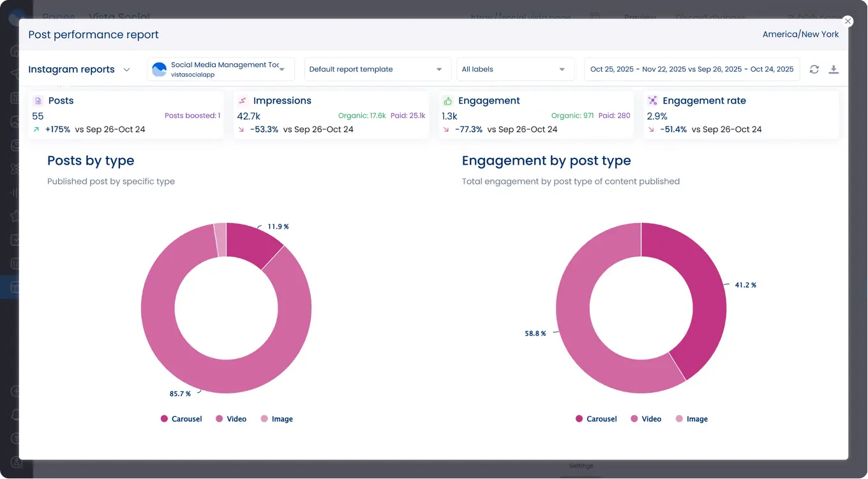The width and height of the screenshot is (868, 479).
Task: Click the Engagement rate icon
Action: tap(652, 101)
